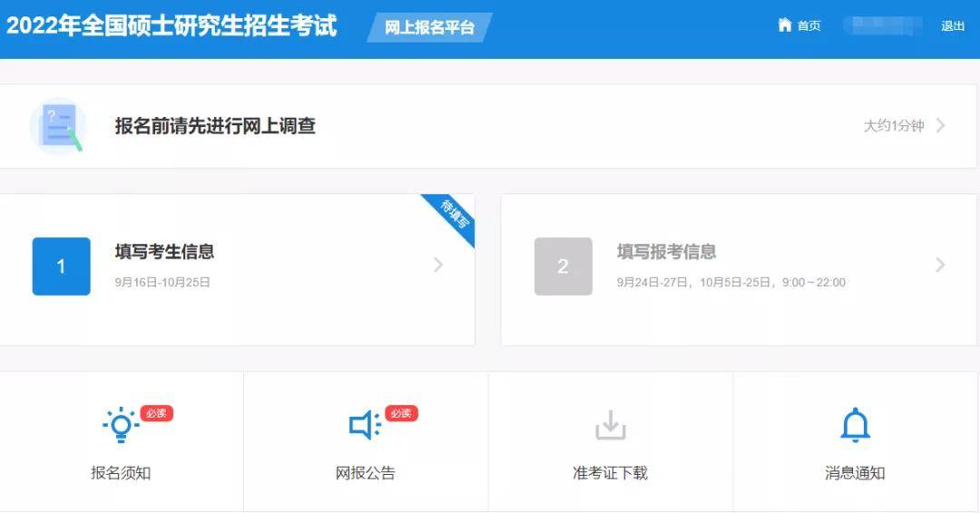Click 退出 to log out
The image size is (980, 513).
pos(953,25)
